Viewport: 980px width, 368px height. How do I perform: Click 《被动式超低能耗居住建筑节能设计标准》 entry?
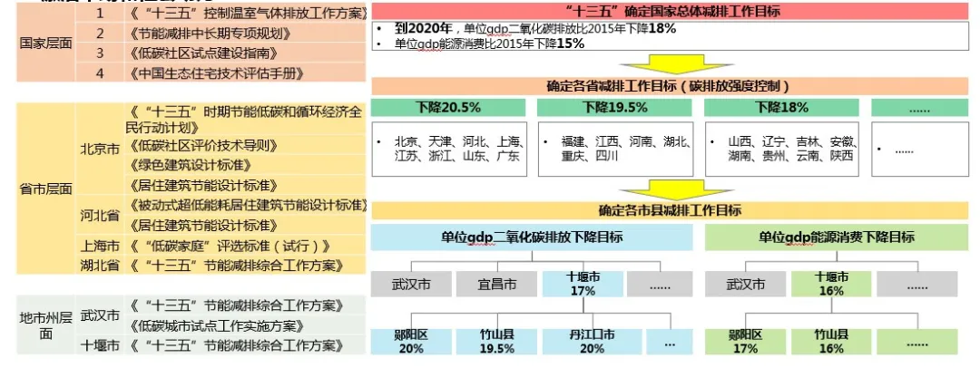pos(246,206)
